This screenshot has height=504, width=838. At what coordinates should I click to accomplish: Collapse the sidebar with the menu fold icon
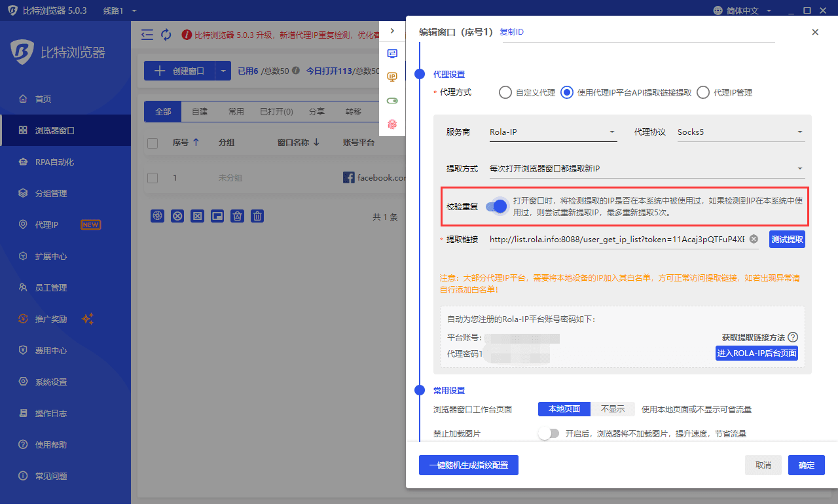(x=147, y=35)
